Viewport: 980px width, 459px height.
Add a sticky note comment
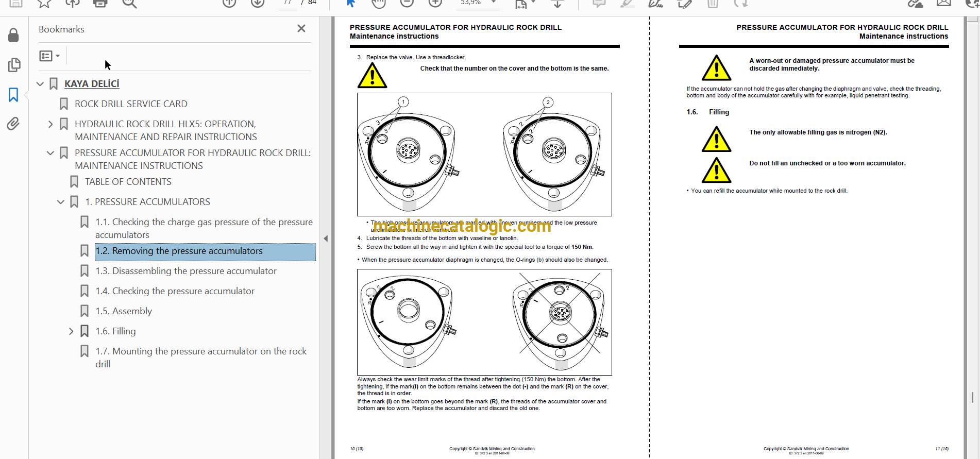click(599, 3)
